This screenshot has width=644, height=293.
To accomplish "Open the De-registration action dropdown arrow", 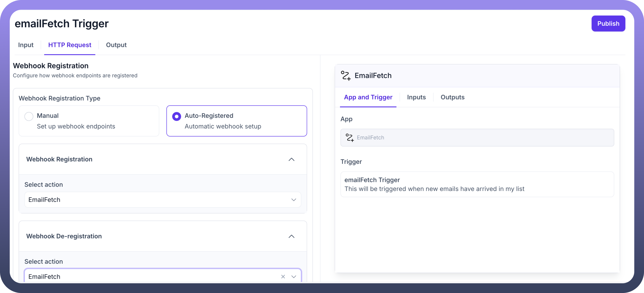I will click(294, 276).
